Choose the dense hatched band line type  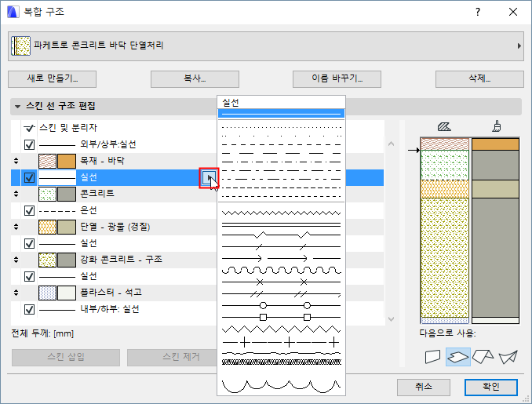coord(281,362)
